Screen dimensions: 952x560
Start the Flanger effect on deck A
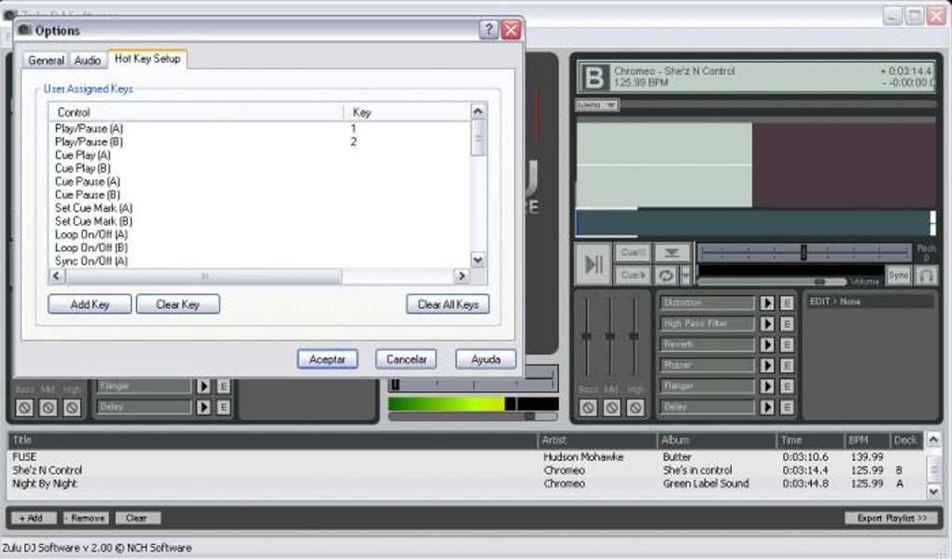pos(203,386)
